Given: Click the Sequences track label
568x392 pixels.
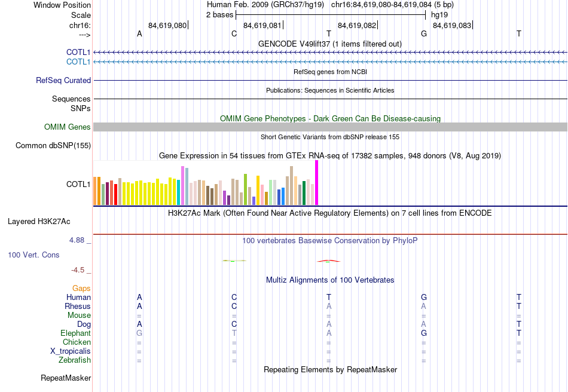Looking at the screenshot, I should point(71,99).
